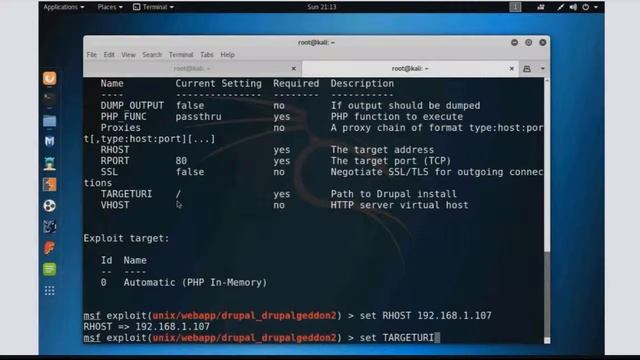Show all applications grid
Screen dimensions: 640x360
click(x=49, y=291)
